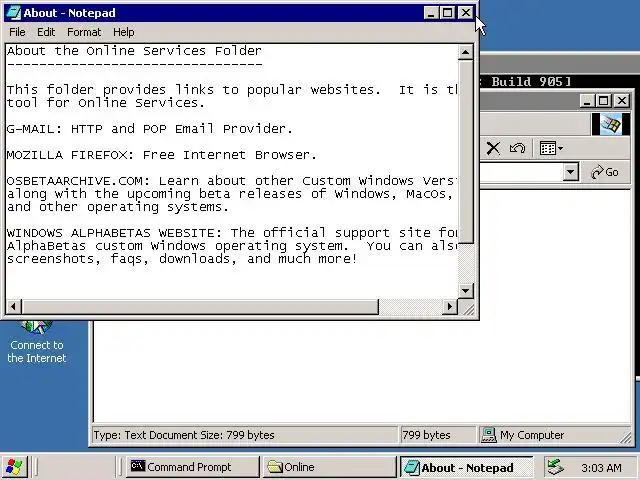Click the Notepad horizontal scroll right arrow
Image resolution: width=640 pixels, height=480 pixels.
450,306
